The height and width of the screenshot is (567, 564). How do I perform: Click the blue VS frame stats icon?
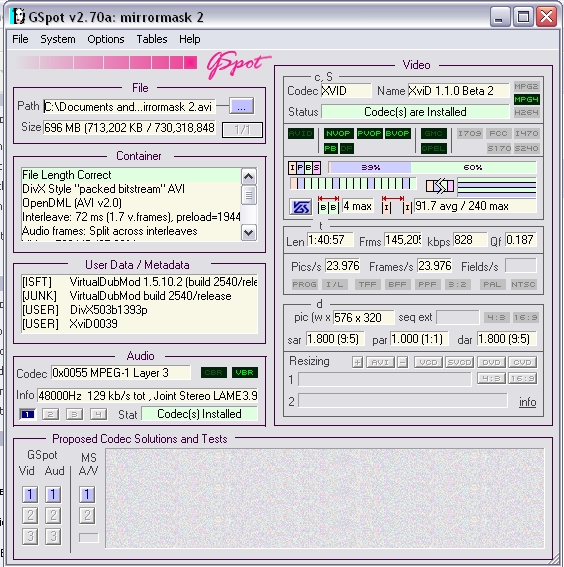(301, 207)
